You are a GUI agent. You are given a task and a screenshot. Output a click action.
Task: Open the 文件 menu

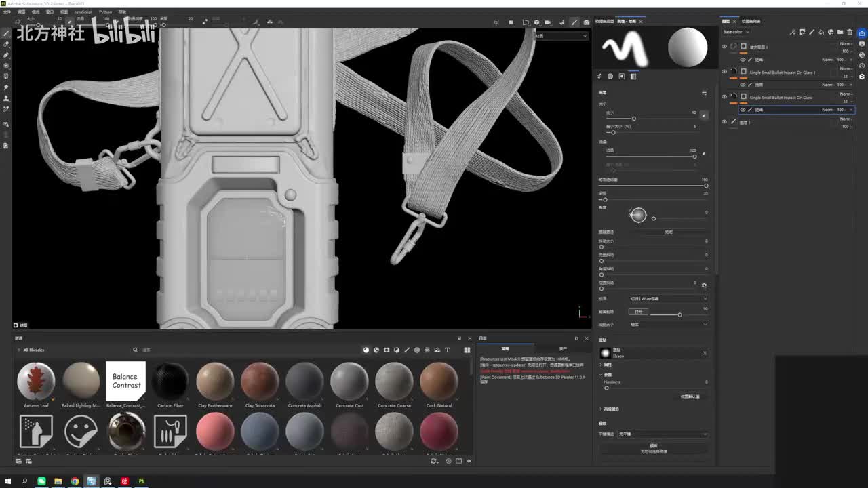[7, 12]
